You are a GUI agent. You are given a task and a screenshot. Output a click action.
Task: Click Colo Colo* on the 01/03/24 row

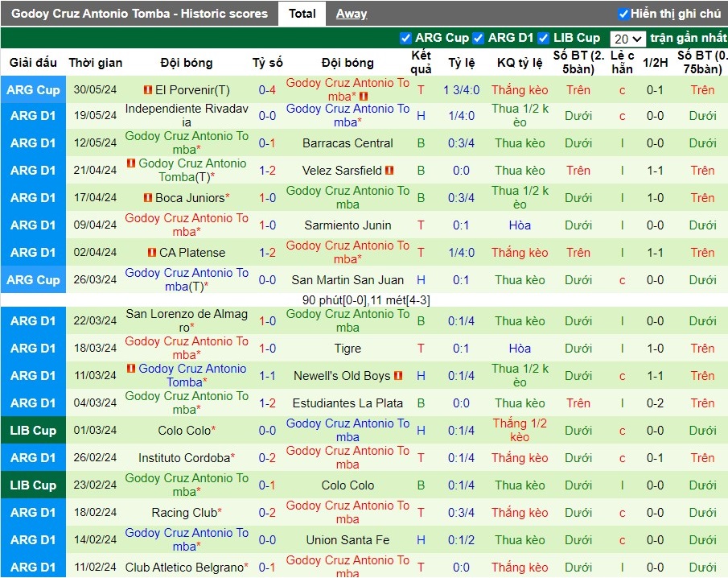point(187,430)
